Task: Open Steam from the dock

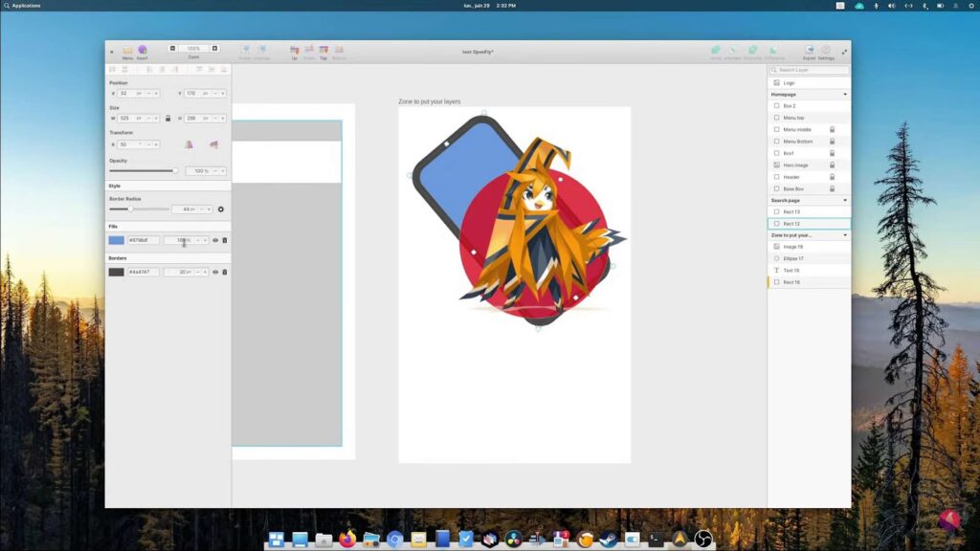Action: click(609, 539)
